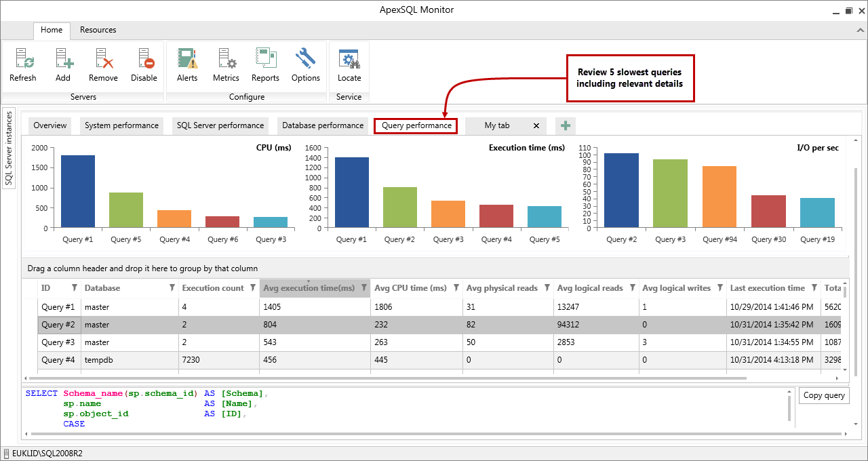Viewport: 868px width, 461px height.
Task: Open the Overview tab
Action: pos(50,125)
